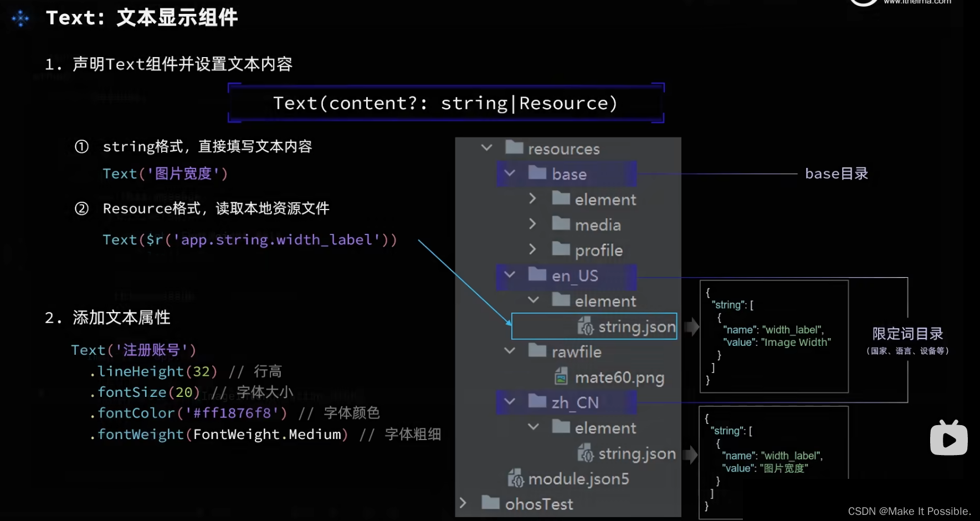Expand the media folder chevron
This screenshot has height=521, width=980.
(x=533, y=224)
